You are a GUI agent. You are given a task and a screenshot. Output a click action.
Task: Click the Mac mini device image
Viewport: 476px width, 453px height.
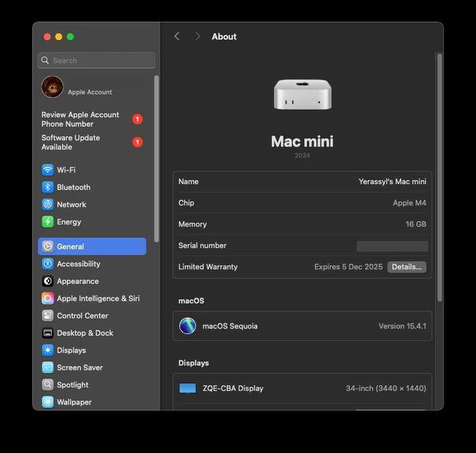[302, 95]
